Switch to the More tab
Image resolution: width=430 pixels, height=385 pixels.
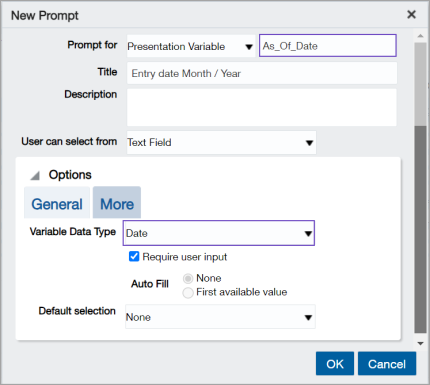tap(117, 203)
